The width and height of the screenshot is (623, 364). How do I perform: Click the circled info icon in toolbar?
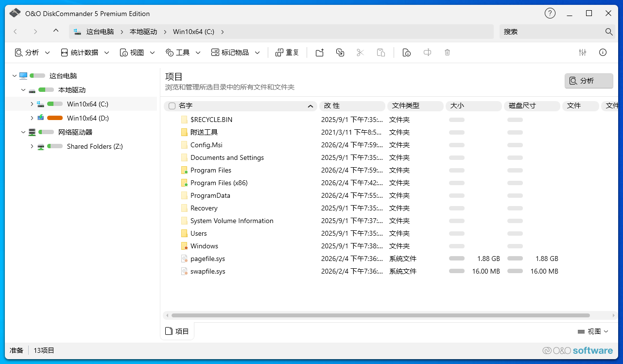(x=603, y=52)
